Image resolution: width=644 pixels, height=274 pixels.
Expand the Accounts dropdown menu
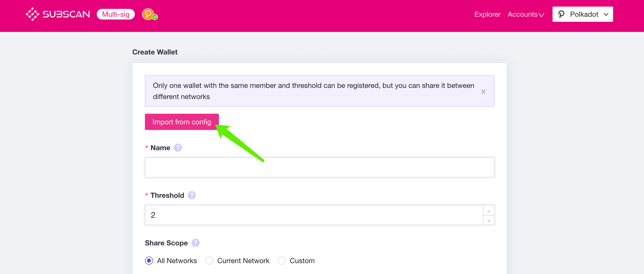click(x=526, y=14)
